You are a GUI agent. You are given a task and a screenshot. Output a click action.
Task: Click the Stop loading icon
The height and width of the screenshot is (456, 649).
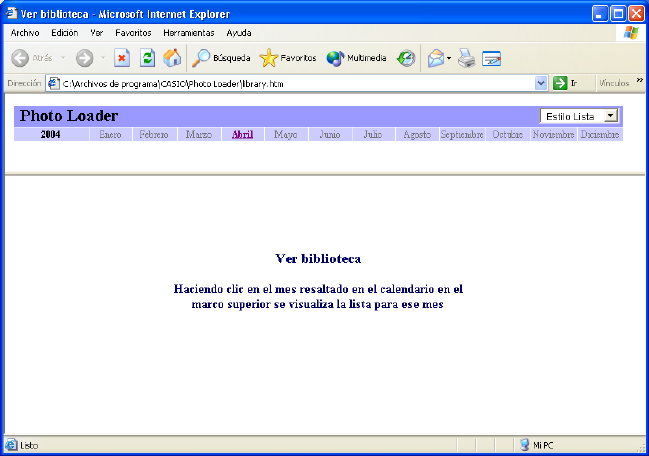pyautogui.click(x=122, y=58)
